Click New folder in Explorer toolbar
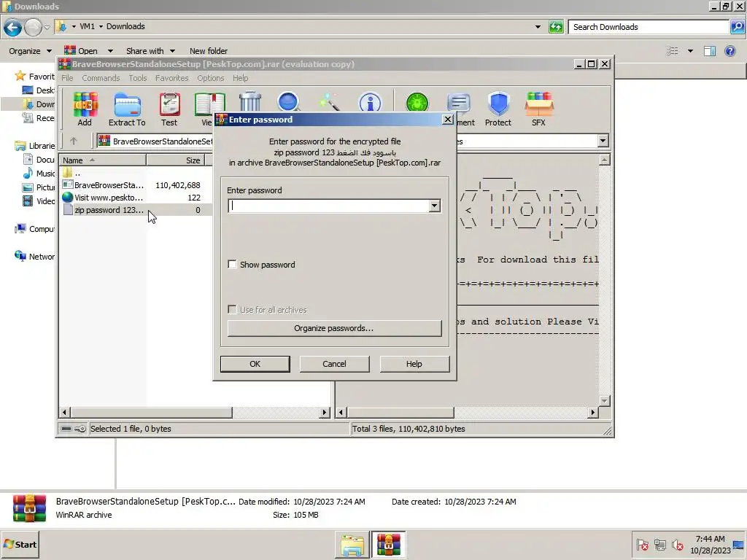Screen dimensions: 747x560 click(x=208, y=51)
